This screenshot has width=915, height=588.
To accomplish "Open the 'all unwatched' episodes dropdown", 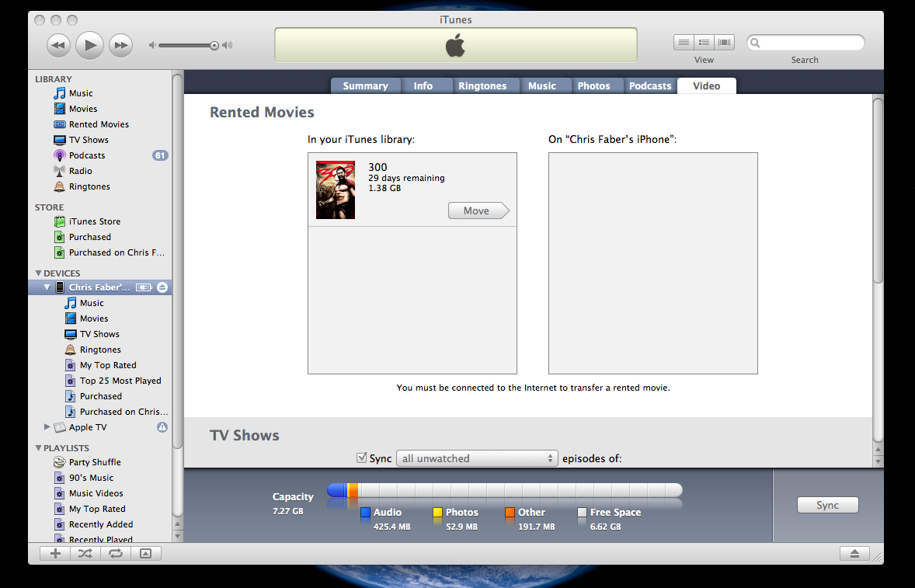I will click(x=478, y=458).
